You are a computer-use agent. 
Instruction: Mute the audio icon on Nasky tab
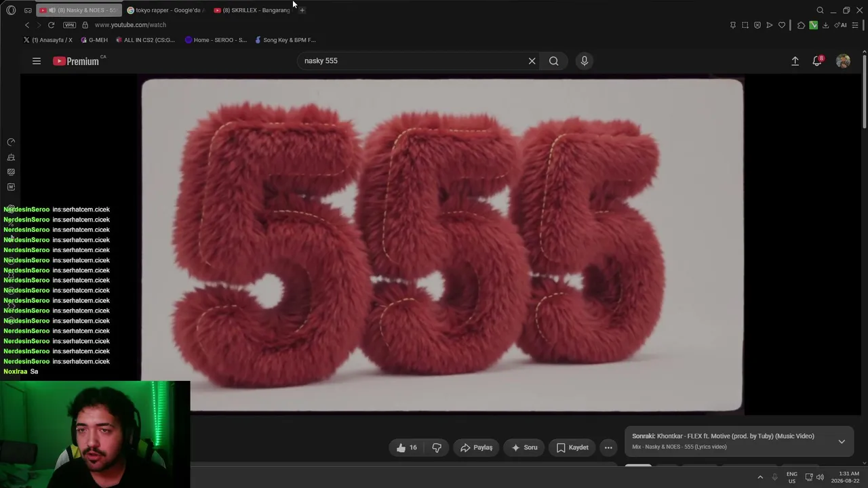pos(52,10)
